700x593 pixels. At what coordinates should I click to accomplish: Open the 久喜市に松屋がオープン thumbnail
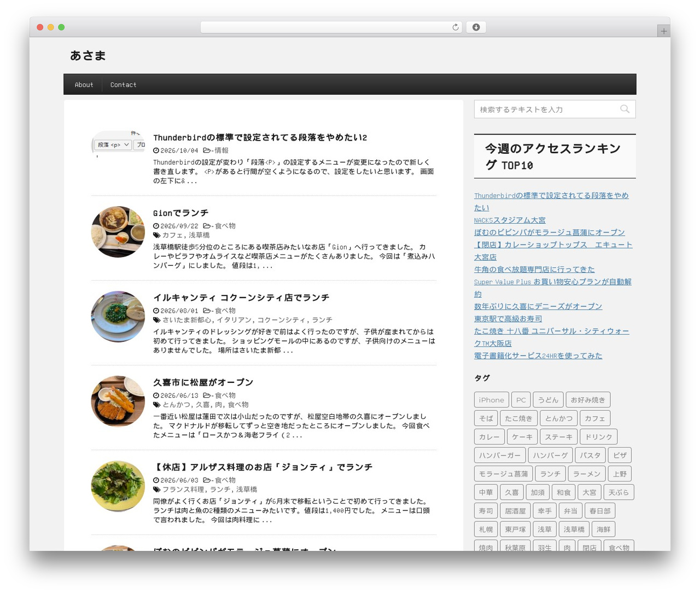pyautogui.click(x=118, y=401)
